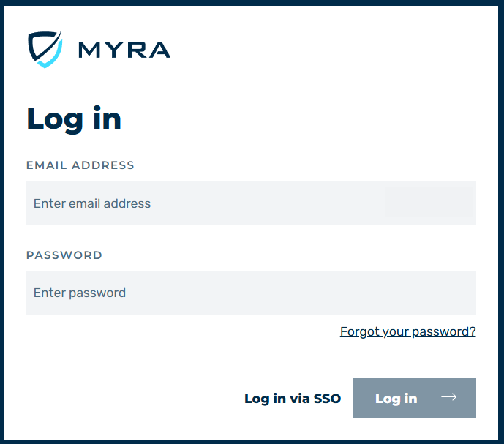Click the 'Enter email address' placeholder text

92,203
